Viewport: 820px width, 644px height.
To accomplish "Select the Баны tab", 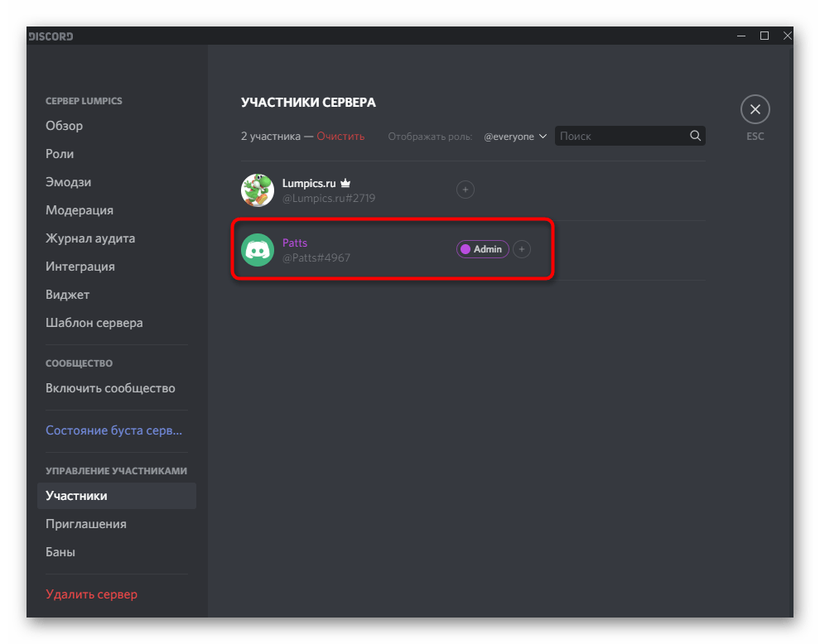I will point(60,552).
